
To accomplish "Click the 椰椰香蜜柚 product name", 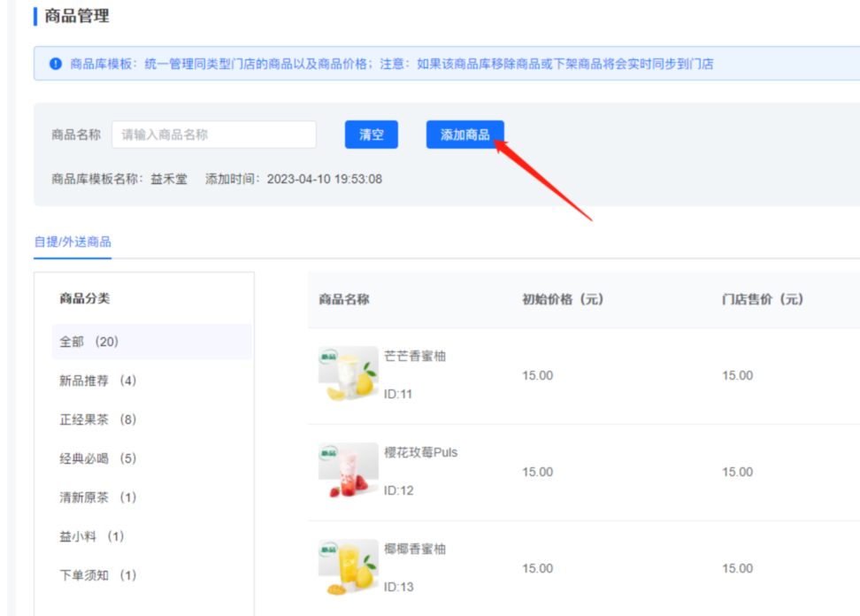I will [x=415, y=549].
